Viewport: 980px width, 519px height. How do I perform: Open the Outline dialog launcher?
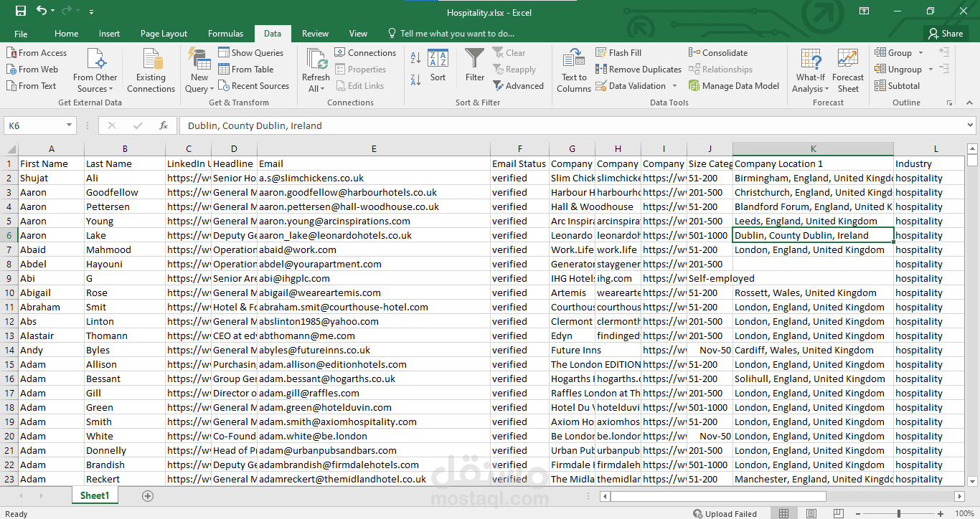tap(949, 103)
